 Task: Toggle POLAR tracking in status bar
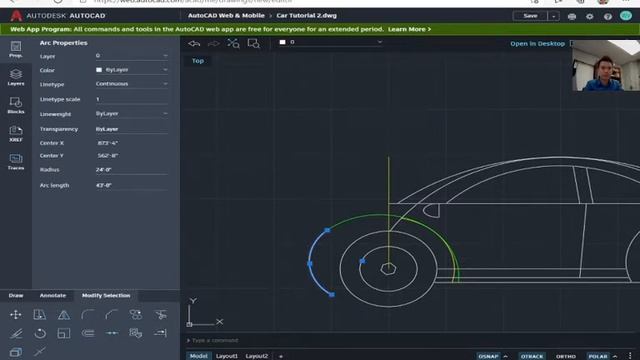(x=598, y=356)
